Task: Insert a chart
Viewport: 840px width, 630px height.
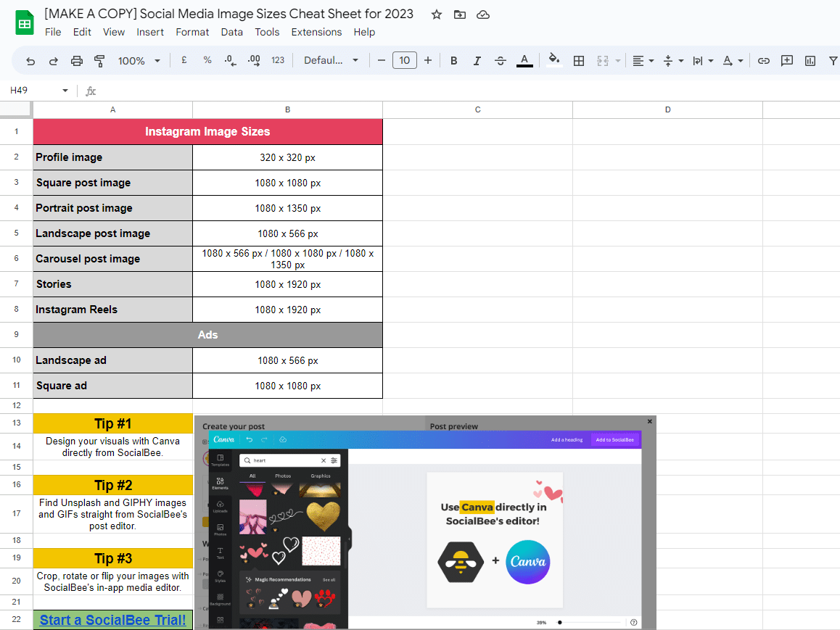Action: point(810,60)
